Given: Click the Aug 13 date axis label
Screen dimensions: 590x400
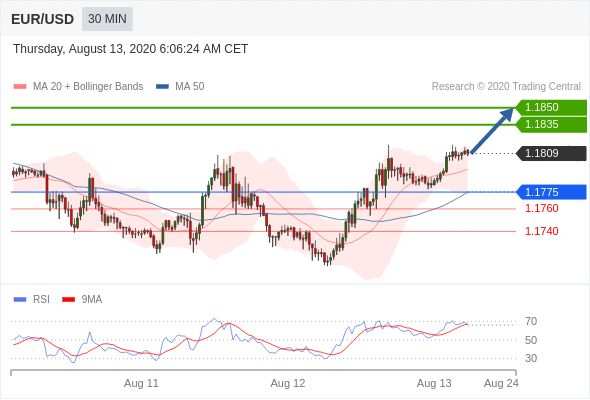Looking at the screenshot, I should tap(434, 383).
